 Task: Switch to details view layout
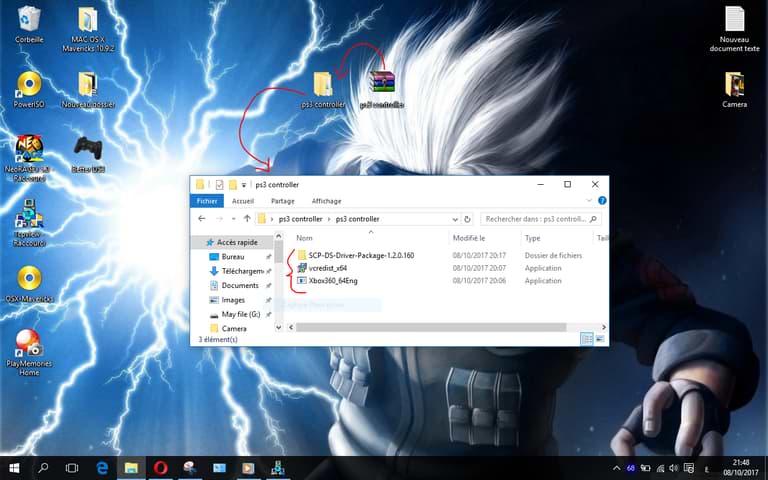586,339
